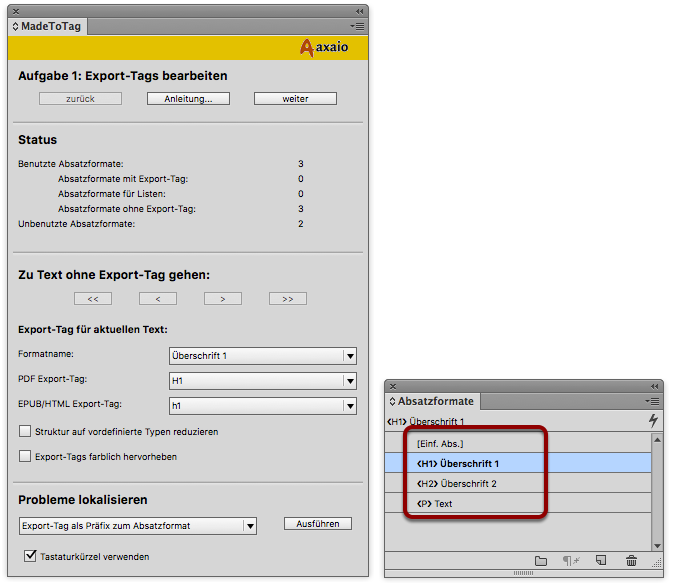Open the Anleitung... instructions

pos(188,99)
